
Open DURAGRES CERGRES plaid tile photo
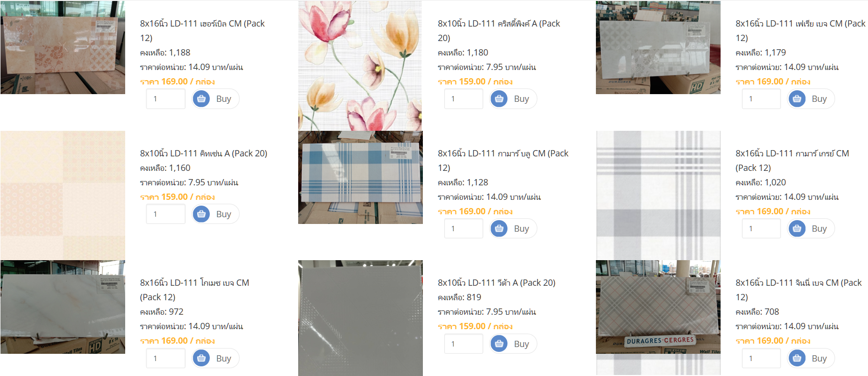coord(658,307)
